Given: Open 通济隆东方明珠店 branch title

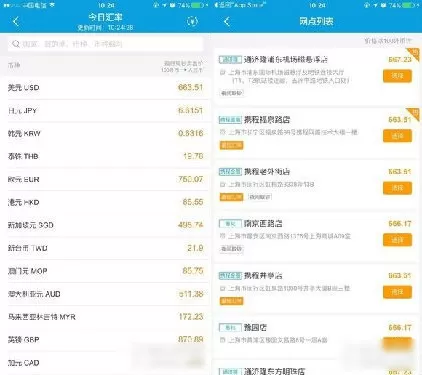Looking at the screenshot, I should pos(274,371).
